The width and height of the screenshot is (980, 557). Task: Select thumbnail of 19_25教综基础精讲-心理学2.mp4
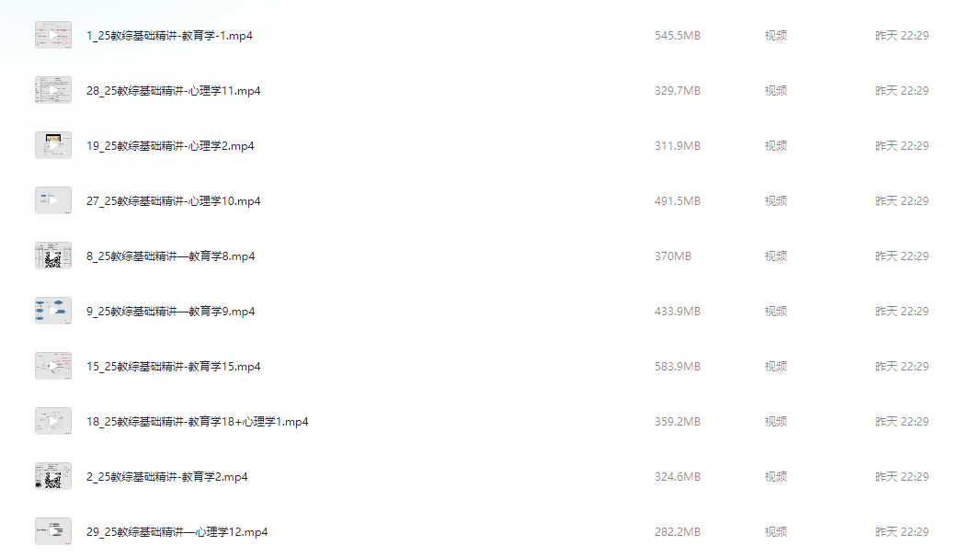[x=53, y=145]
